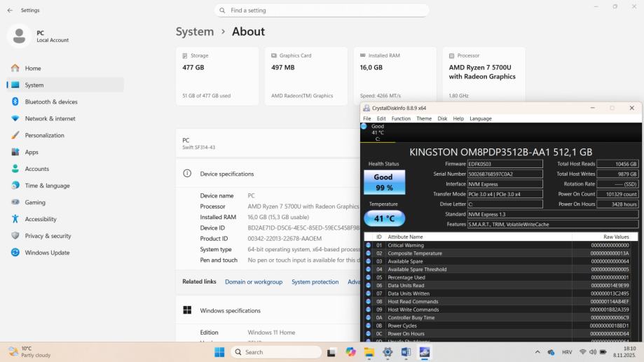This screenshot has height=362, width=644.
Task: Collapse the Device specifications section
Action: tap(266, 174)
